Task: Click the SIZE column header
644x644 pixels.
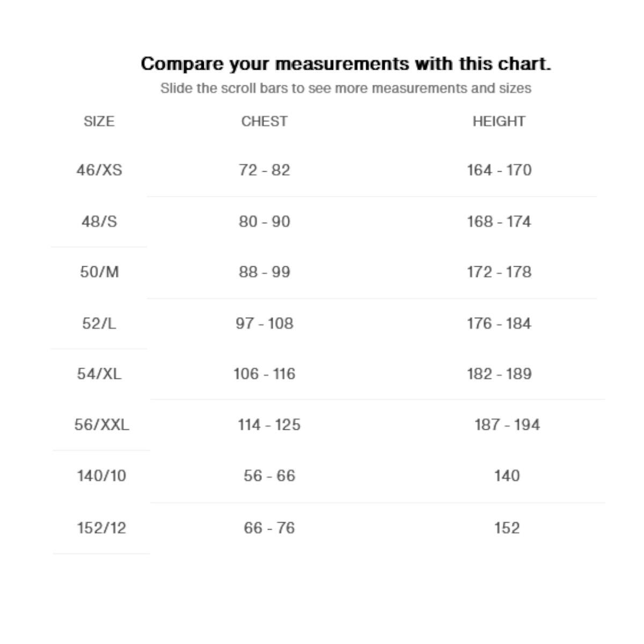Action: [x=99, y=121]
